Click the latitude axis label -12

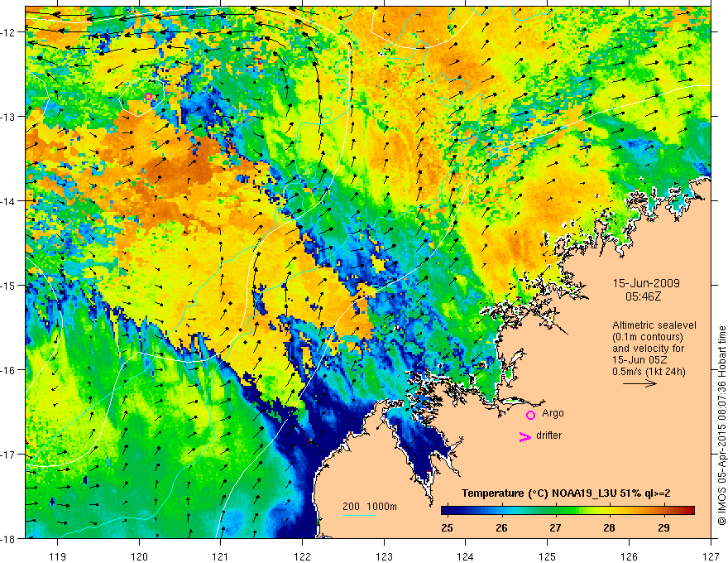(x=9, y=32)
